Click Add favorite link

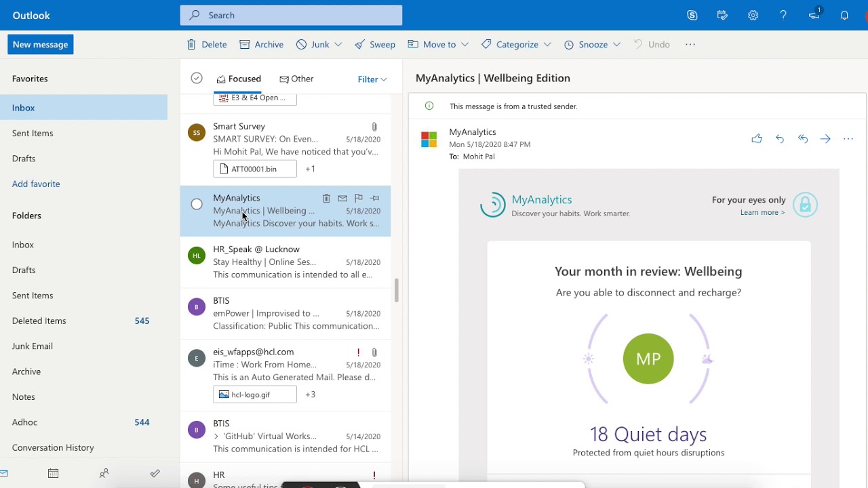tap(36, 184)
